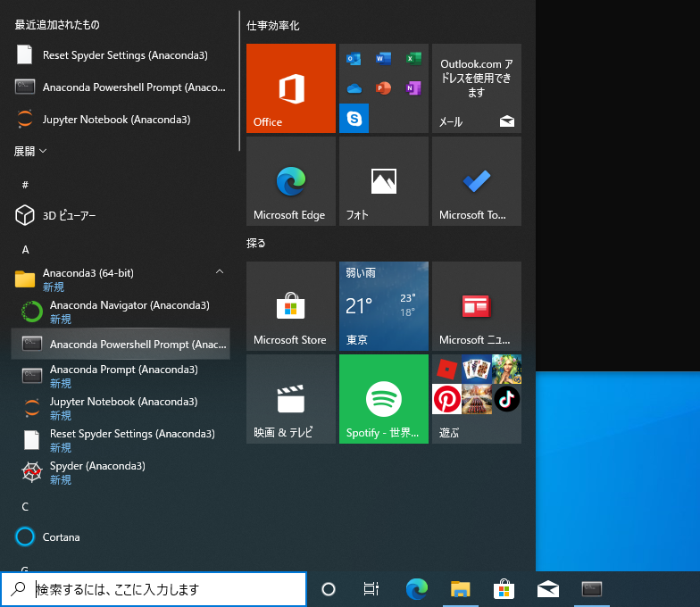The height and width of the screenshot is (607, 700).
Task: Open the Office tile
Action: [290, 88]
